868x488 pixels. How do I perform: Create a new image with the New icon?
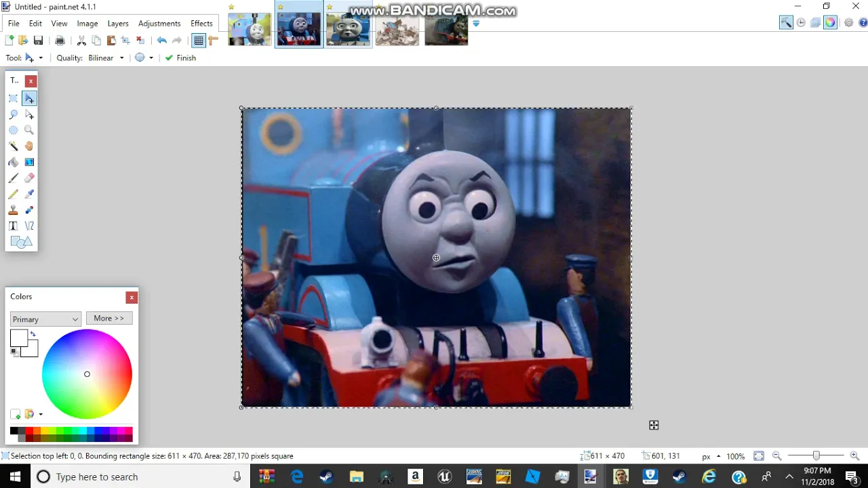coord(9,41)
